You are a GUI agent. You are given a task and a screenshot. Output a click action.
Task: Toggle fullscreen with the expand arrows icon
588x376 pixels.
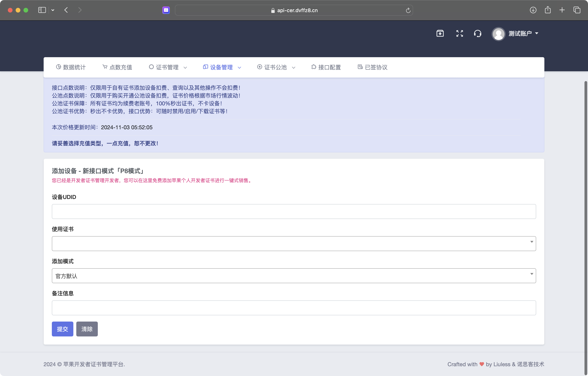459,33
